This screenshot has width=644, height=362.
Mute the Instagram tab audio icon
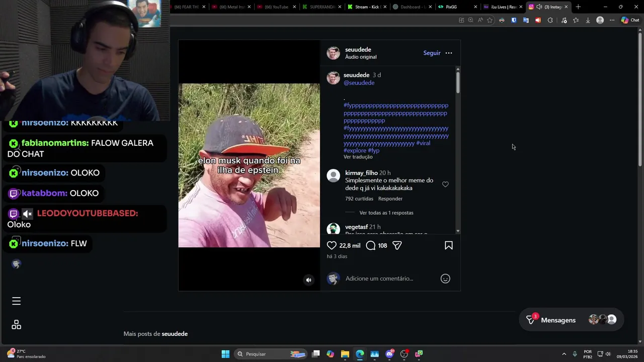(x=539, y=7)
